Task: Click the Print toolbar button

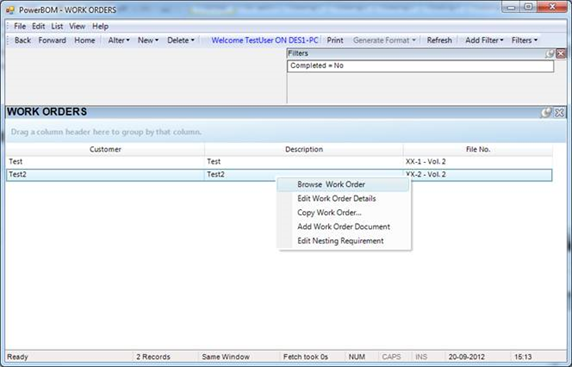Action: tap(335, 40)
